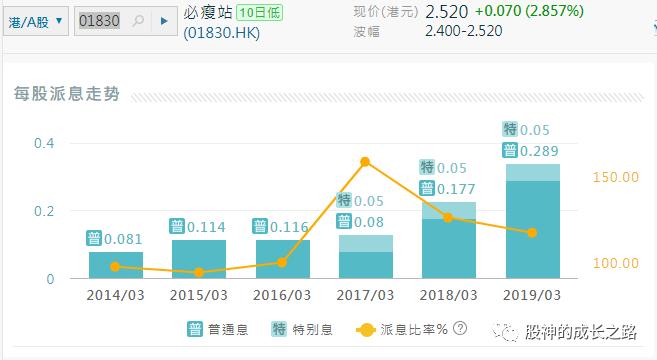Click the value label 0.177
Image resolution: width=657 pixels, height=360 pixels.
pos(456,189)
